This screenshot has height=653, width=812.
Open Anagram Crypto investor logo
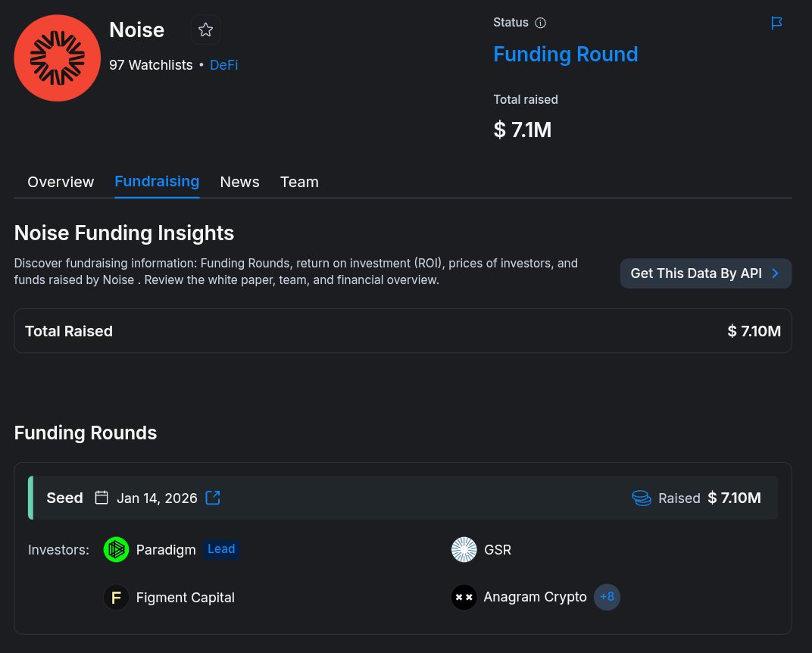coord(464,597)
